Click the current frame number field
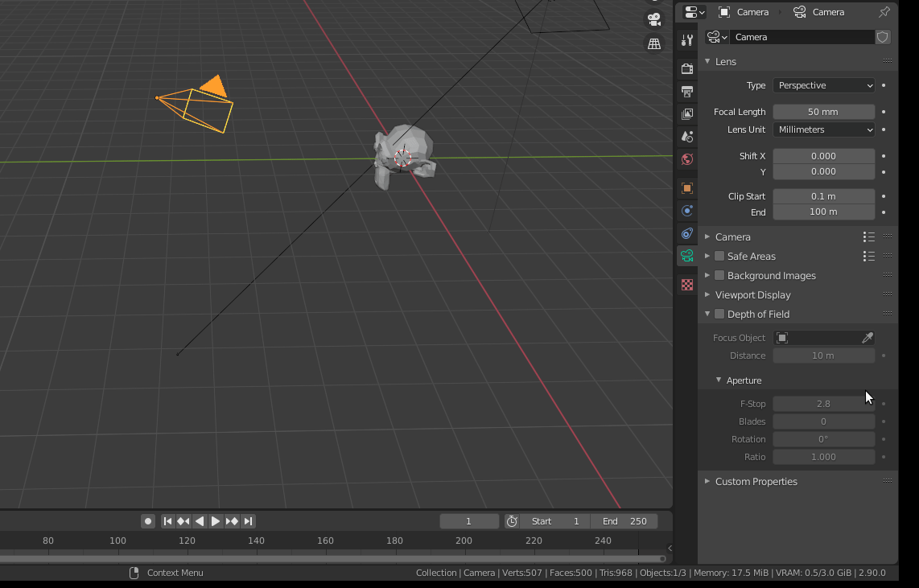This screenshot has height=588, width=919. tap(469, 521)
